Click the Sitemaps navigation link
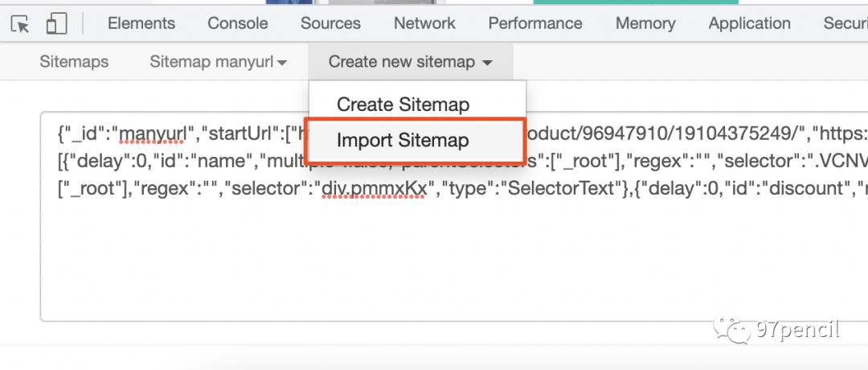The height and width of the screenshot is (370, 868). coord(74,62)
